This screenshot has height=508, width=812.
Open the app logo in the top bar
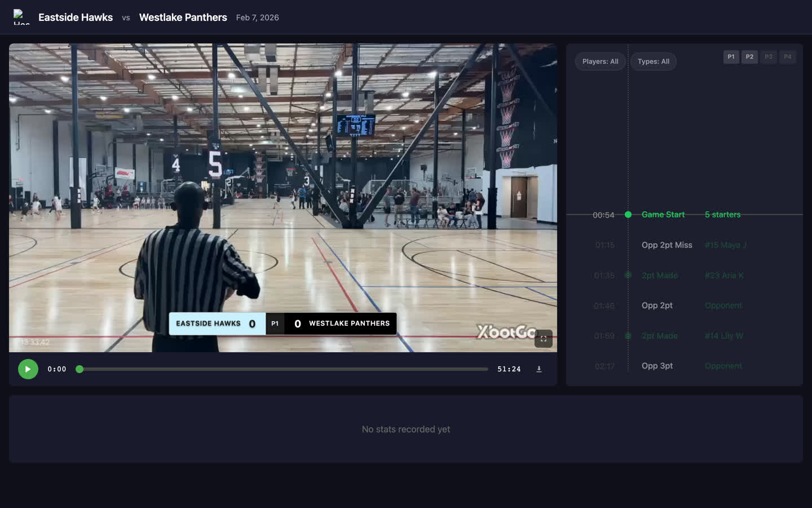[x=21, y=17]
